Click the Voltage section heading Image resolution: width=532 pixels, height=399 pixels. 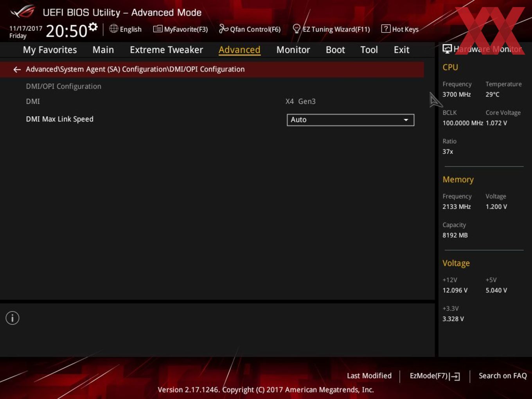[x=456, y=263]
